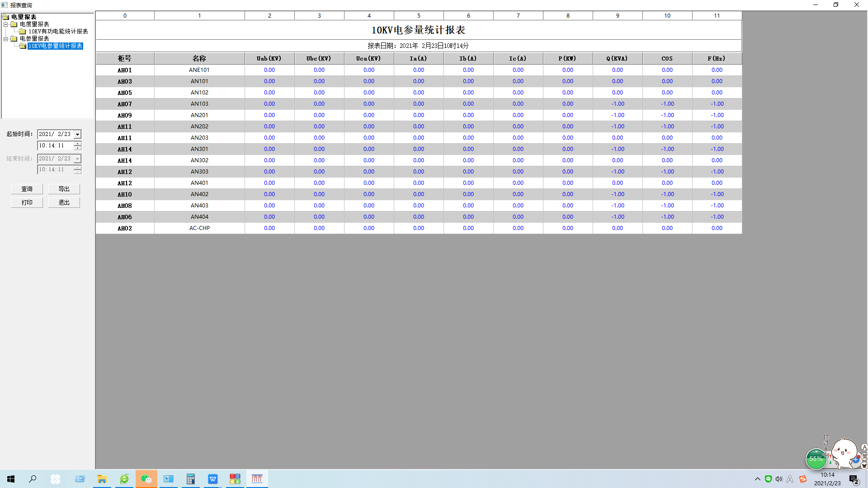Open the four colored squares taskbar app
The image size is (868, 488).
(x=235, y=479)
